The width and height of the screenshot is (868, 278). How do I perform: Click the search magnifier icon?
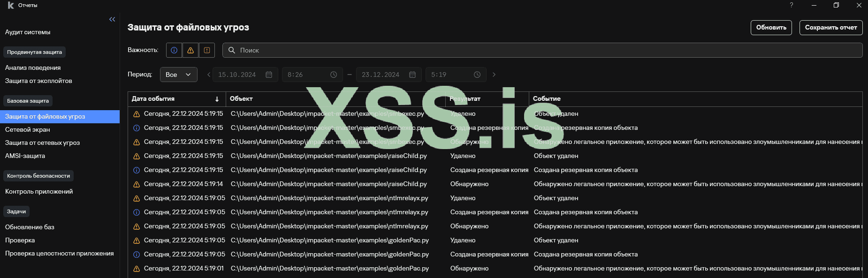tap(232, 50)
